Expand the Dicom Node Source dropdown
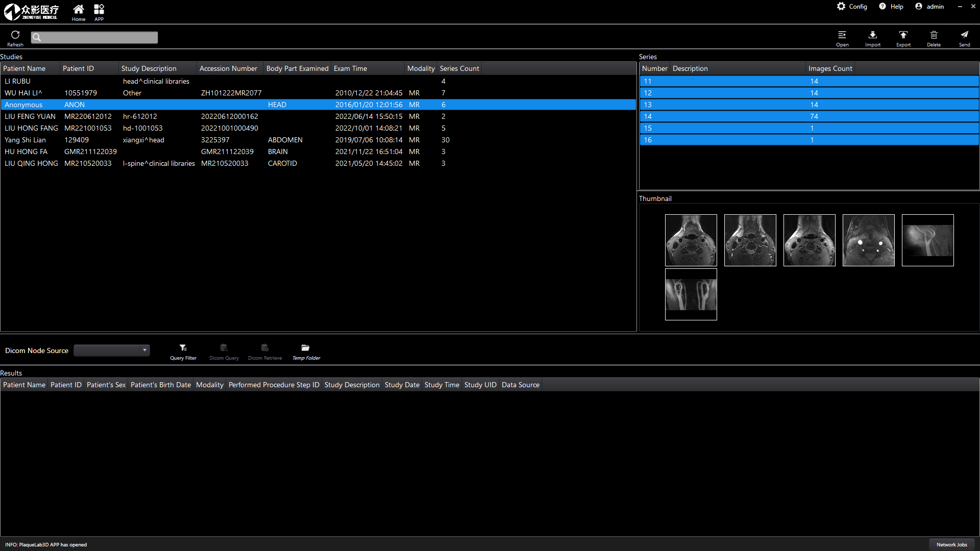 click(145, 350)
